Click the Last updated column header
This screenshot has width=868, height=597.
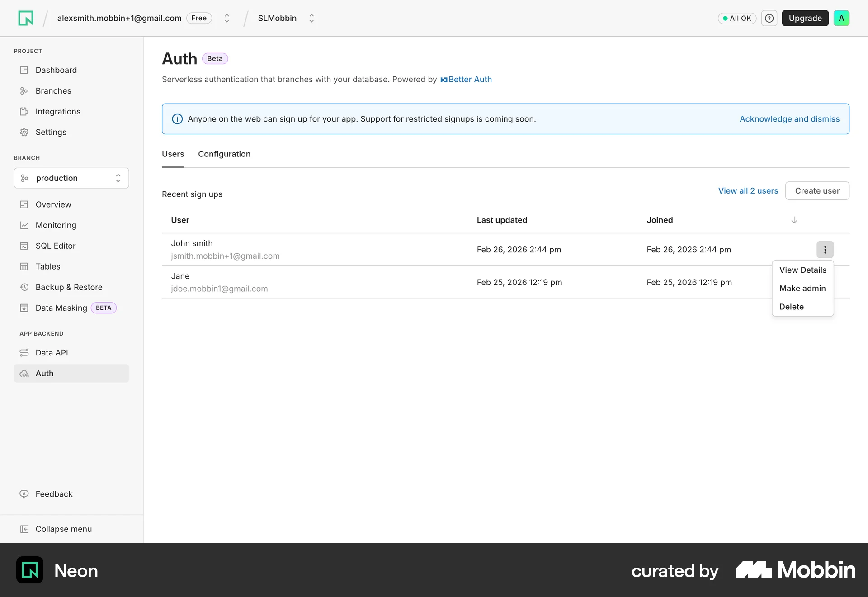(x=502, y=220)
